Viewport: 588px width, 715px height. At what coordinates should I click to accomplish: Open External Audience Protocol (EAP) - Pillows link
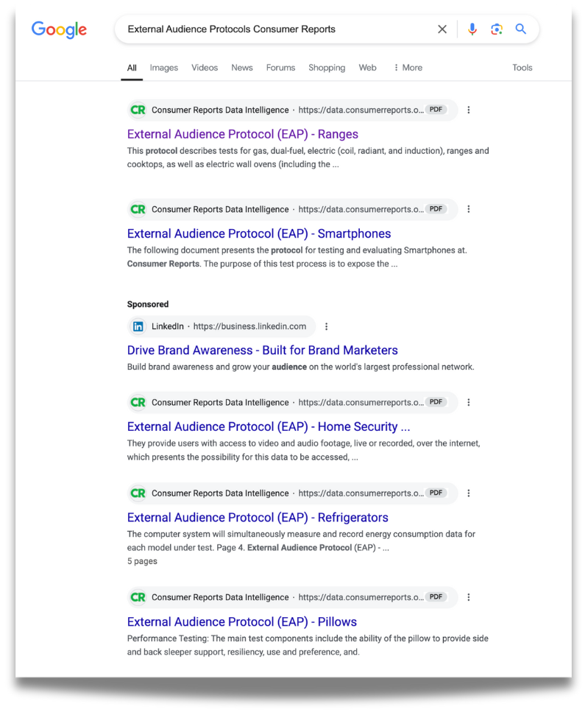(241, 622)
